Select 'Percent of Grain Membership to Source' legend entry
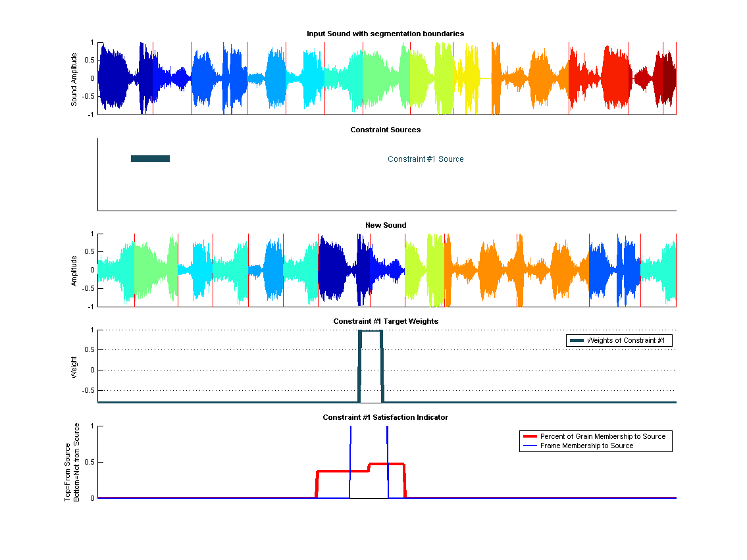 click(602, 436)
